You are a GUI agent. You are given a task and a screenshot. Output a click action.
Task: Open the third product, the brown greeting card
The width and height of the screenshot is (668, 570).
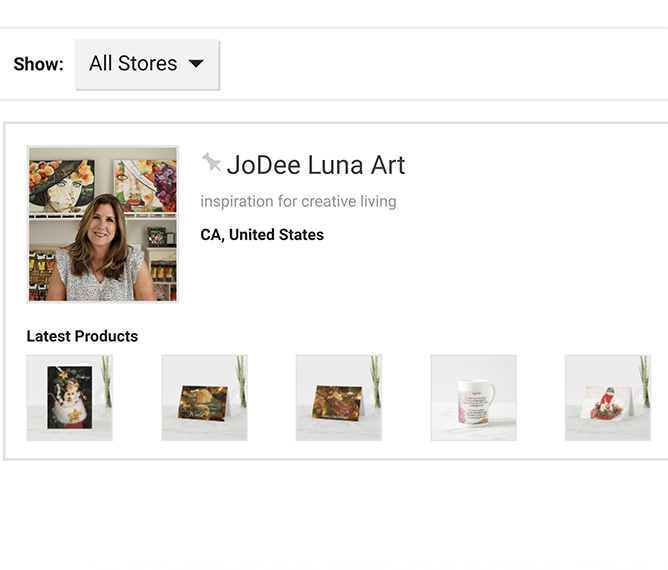(338, 397)
